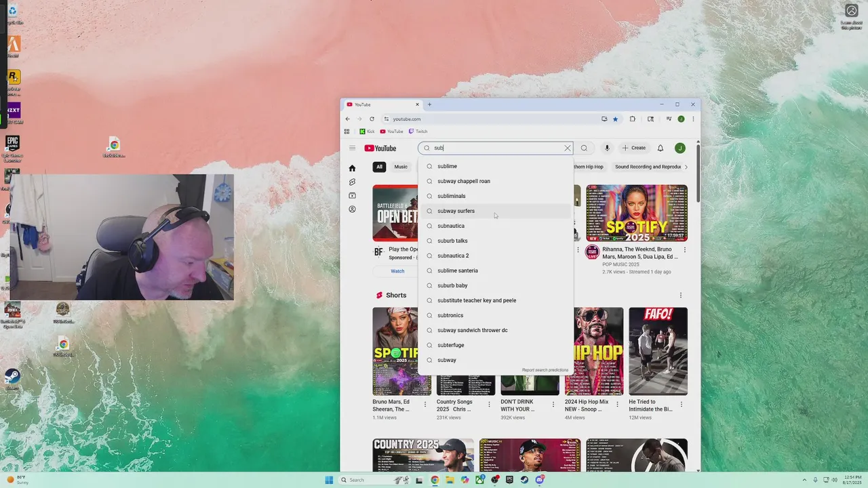Bookmark this page with the star
Screen dimensions: 868x488
[616, 119]
